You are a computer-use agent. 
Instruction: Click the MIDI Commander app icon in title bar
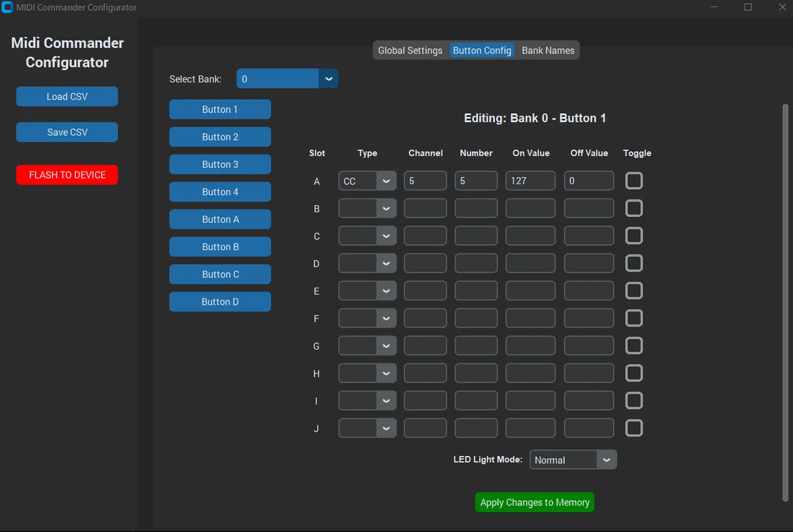point(8,7)
